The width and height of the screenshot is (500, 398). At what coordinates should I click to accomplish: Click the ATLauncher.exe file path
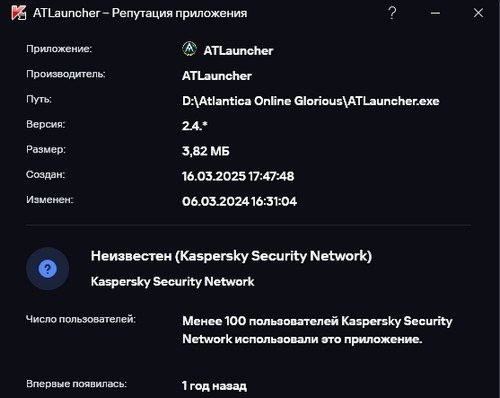click(311, 101)
